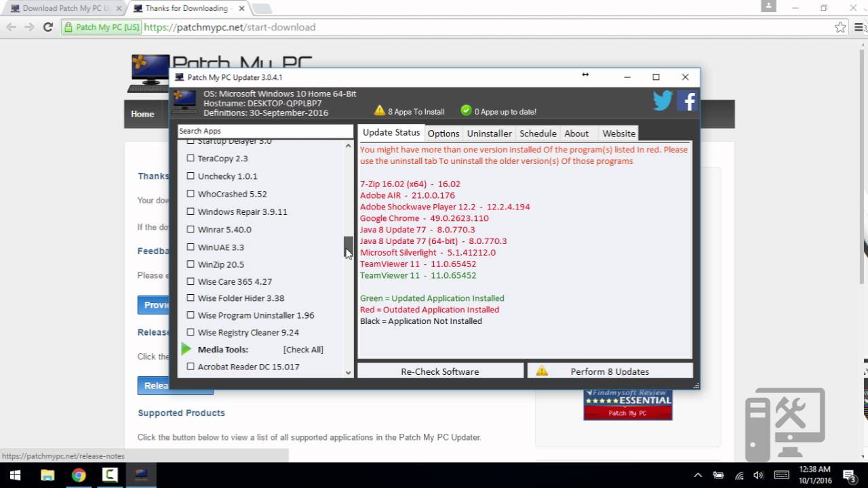
Task: Bookmark this page with the star icon
Action: 840,27
